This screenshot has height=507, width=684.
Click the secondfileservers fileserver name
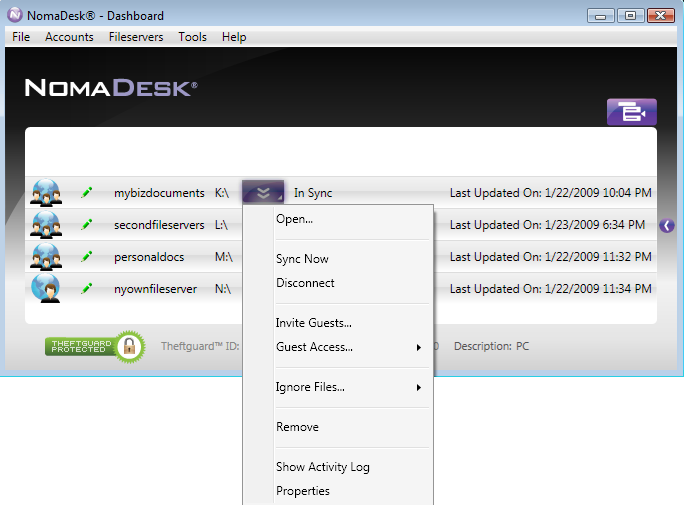[159, 225]
